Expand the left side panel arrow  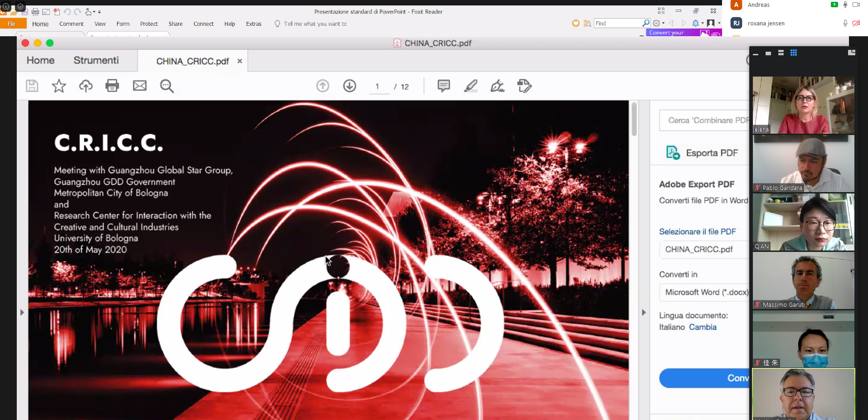click(x=22, y=312)
